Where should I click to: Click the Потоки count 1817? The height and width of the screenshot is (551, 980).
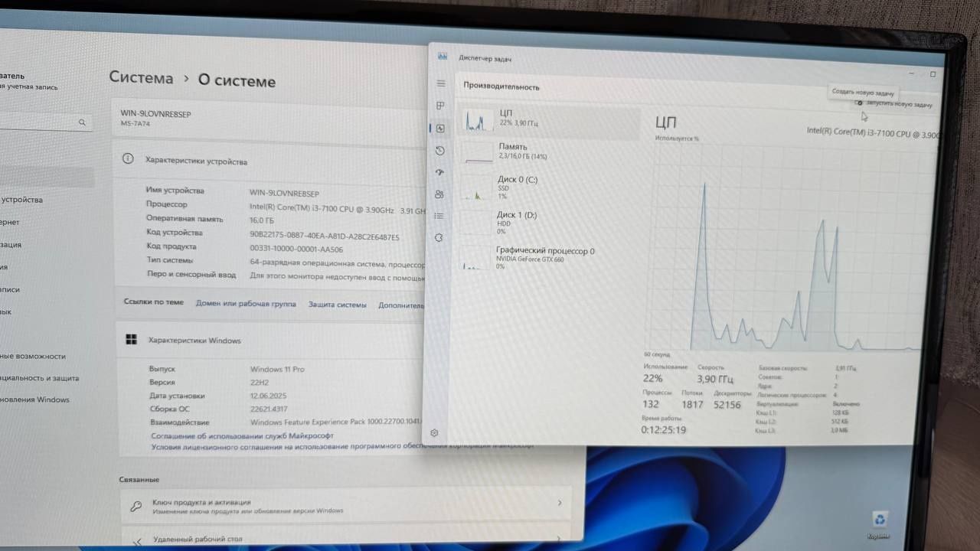pos(692,405)
